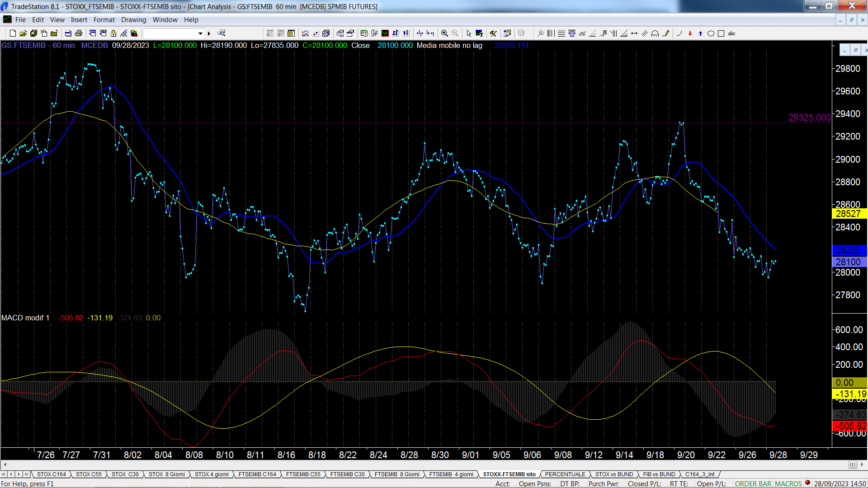Click the 29325.000 price line label
Image resolution: width=868 pixels, height=488 pixels.
[x=809, y=117]
